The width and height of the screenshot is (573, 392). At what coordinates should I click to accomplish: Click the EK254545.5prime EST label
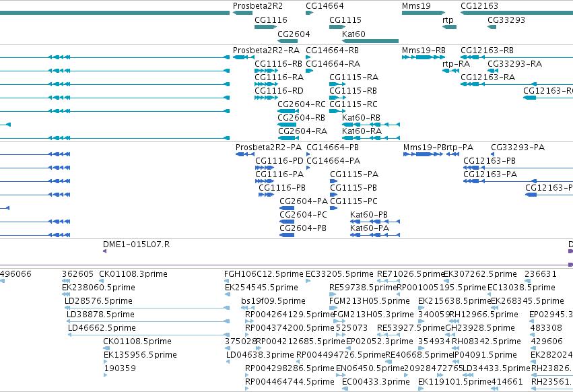262,288
